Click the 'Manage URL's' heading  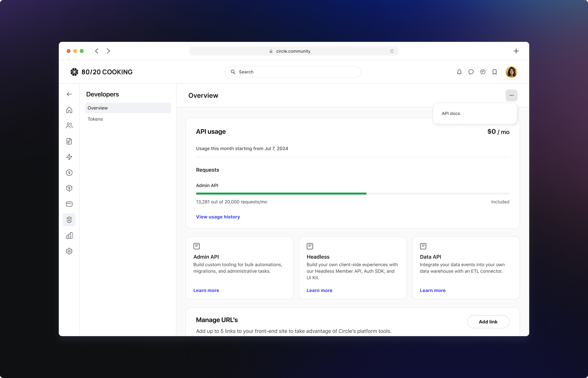[217, 320]
